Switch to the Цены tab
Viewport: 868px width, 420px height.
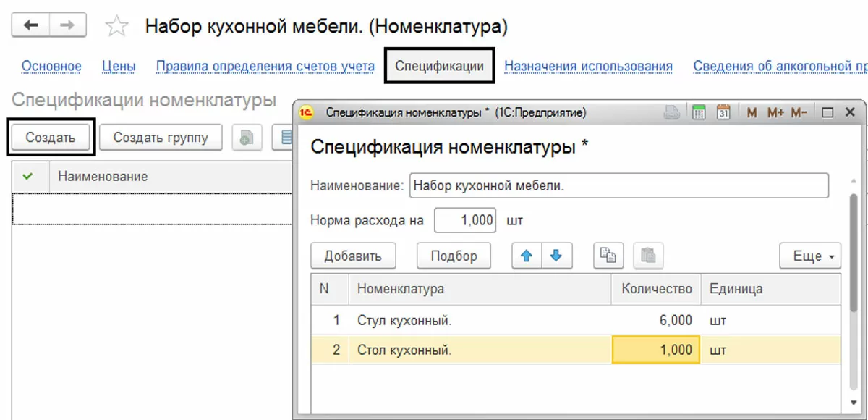119,66
